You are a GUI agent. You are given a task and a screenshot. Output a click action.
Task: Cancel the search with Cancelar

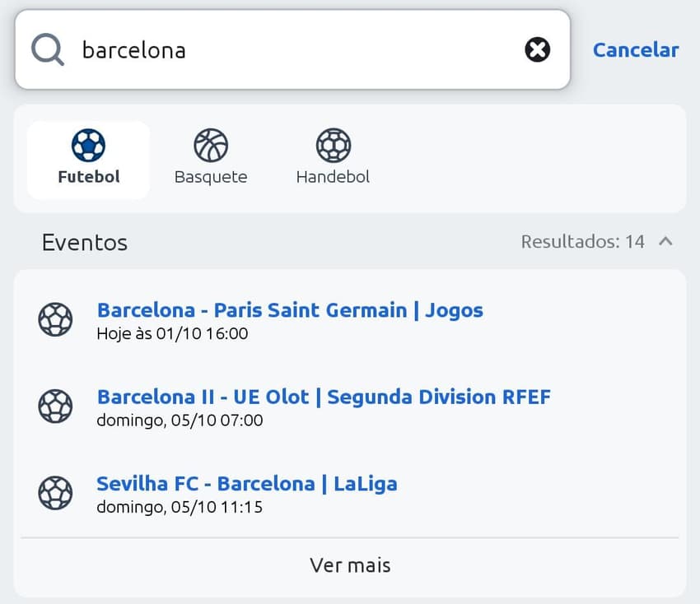(x=635, y=50)
